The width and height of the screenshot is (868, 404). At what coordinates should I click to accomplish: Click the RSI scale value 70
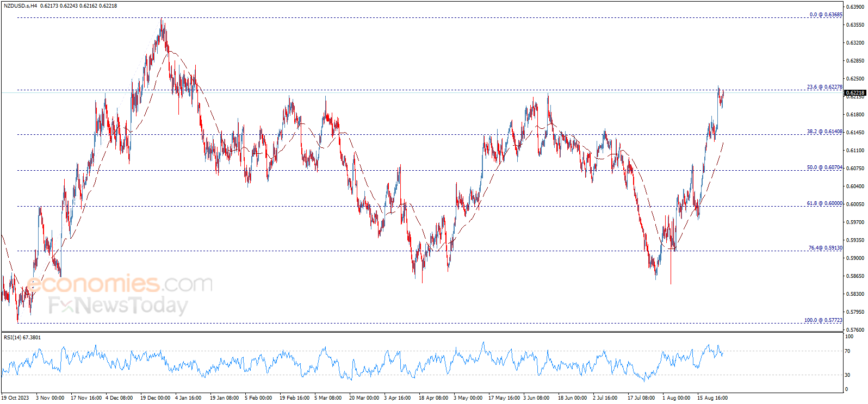point(847,351)
